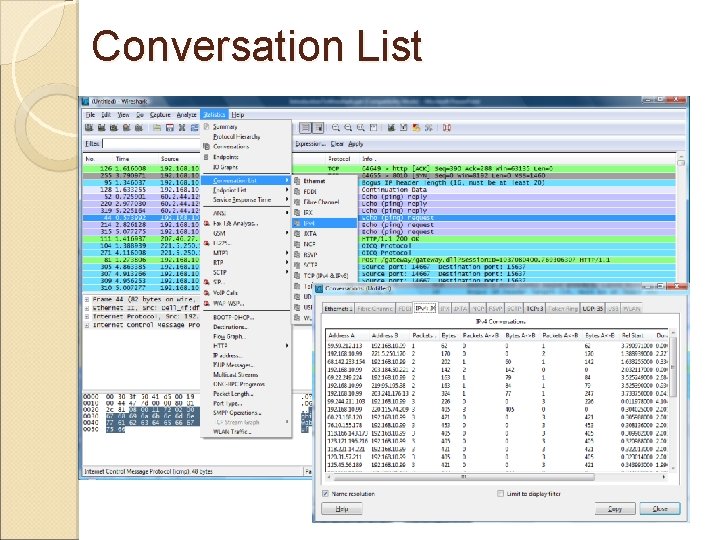
Task: Click the Preferences toolbar icon
Action: [x=428, y=128]
